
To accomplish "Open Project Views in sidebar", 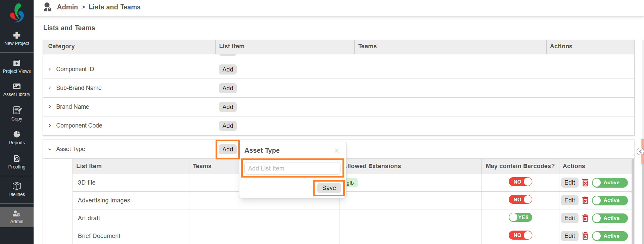I will [x=17, y=66].
